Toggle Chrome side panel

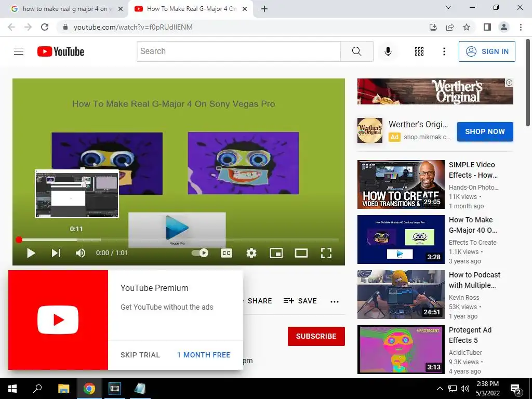[487, 27]
